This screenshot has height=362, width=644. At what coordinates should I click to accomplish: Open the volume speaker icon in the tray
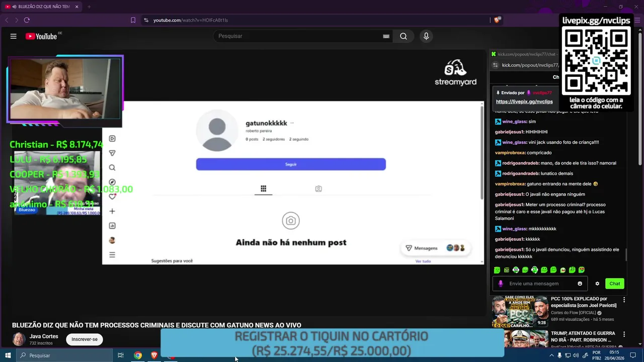[576, 355]
